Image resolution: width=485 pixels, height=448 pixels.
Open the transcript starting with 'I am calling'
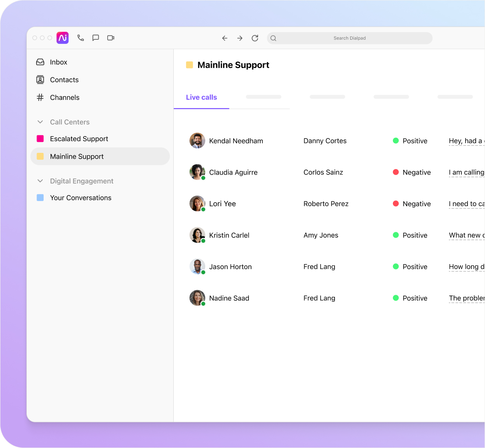coord(466,172)
